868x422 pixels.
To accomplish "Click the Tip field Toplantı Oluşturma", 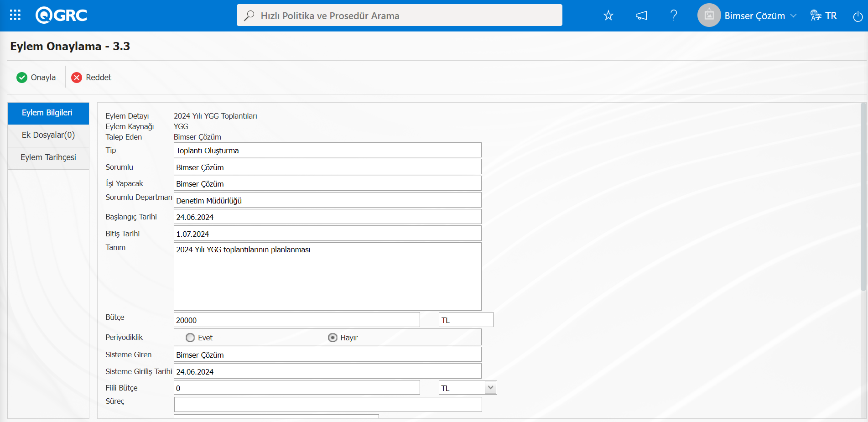I will (327, 150).
